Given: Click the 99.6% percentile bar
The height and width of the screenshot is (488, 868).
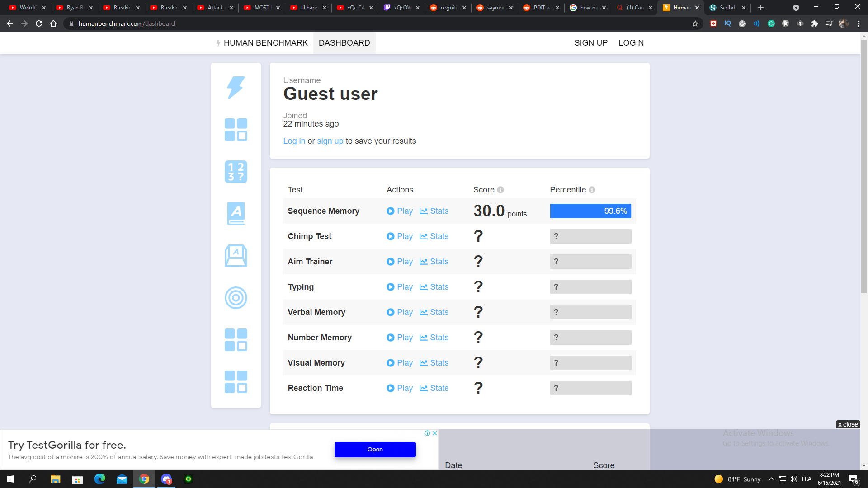Looking at the screenshot, I should pyautogui.click(x=590, y=211).
